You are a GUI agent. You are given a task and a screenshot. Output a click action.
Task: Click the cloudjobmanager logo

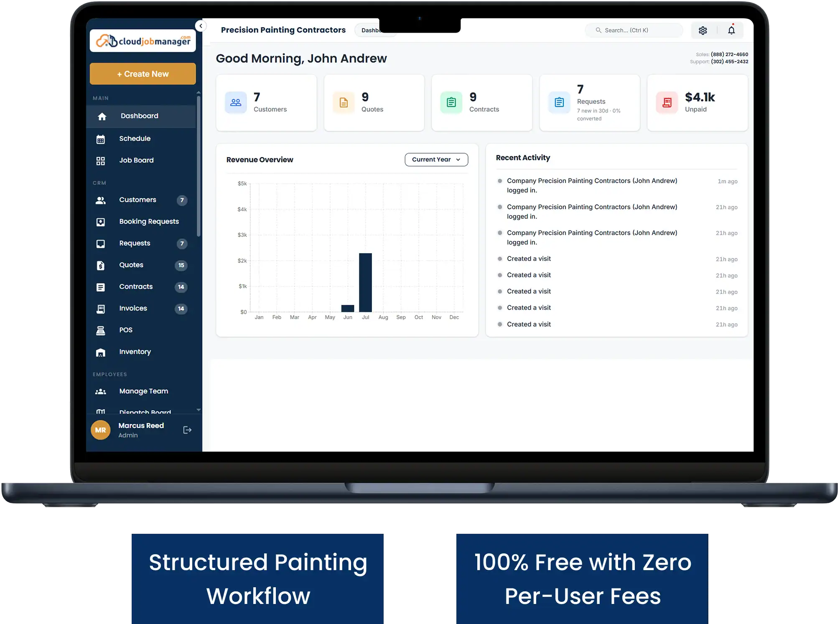click(143, 41)
